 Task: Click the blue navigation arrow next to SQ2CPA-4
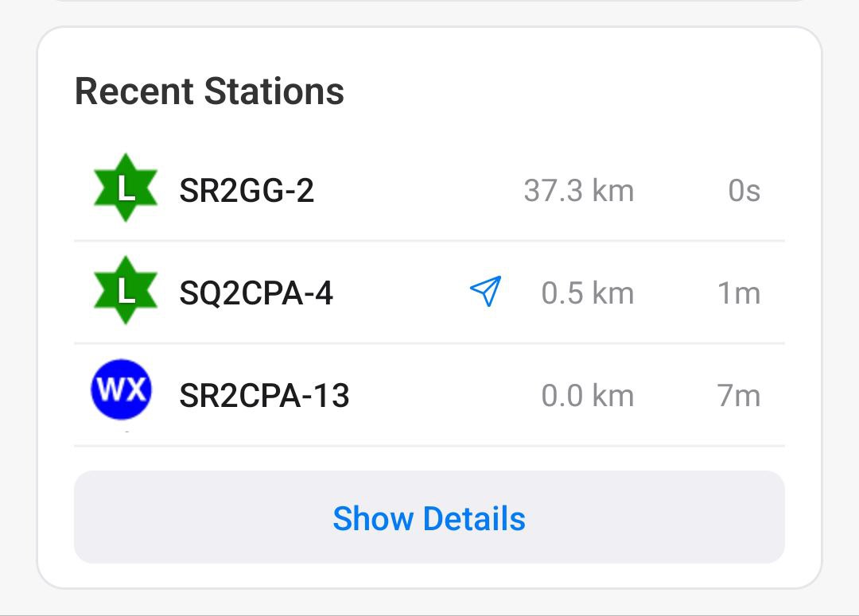[486, 292]
